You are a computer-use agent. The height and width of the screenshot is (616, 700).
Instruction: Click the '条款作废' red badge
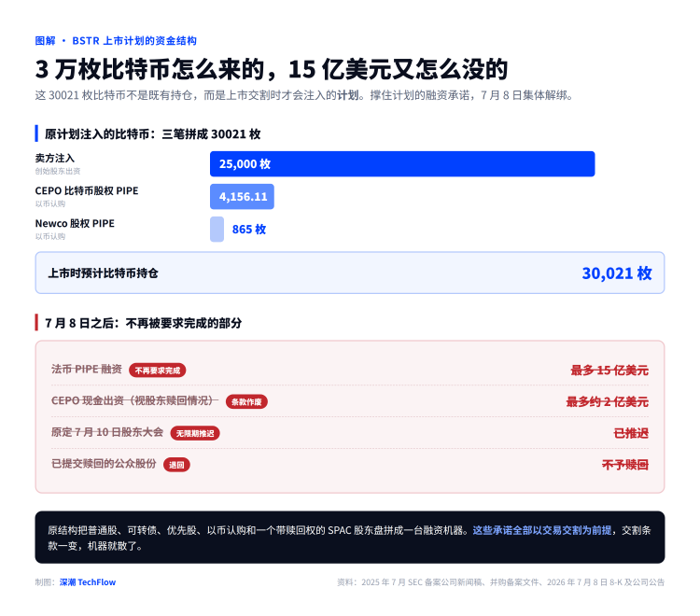[246, 401]
